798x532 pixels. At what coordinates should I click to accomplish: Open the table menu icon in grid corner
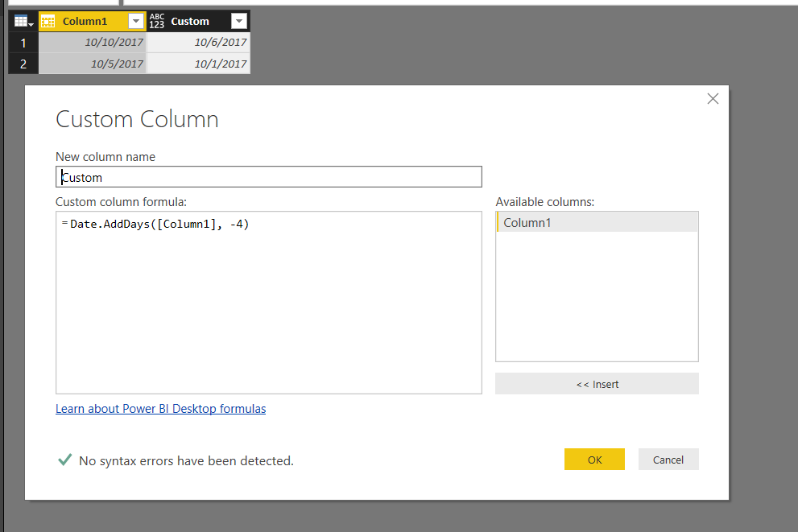point(23,22)
